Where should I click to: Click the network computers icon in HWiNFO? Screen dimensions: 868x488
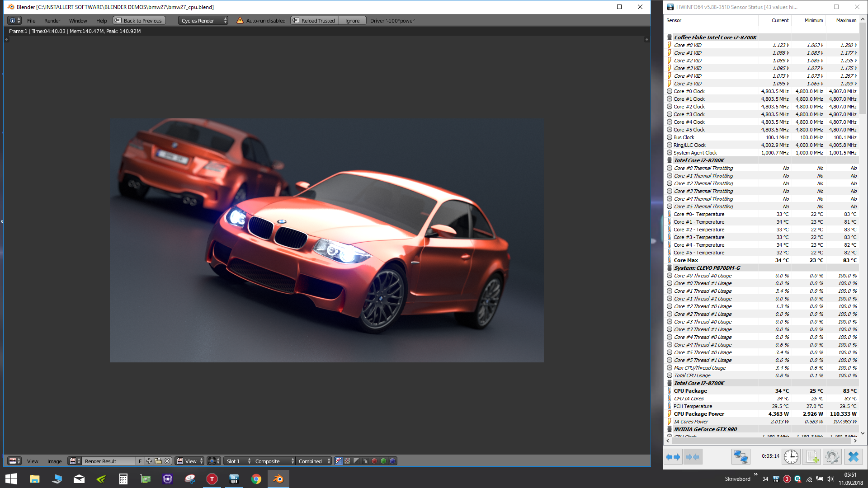pyautogui.click(x=741, y=457)
